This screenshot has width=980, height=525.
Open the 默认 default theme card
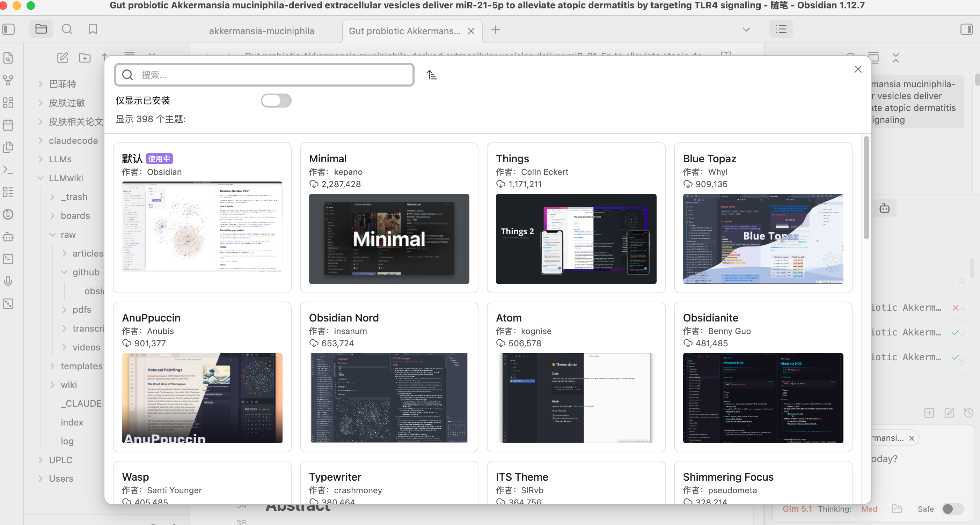click(x=202, y=218)
